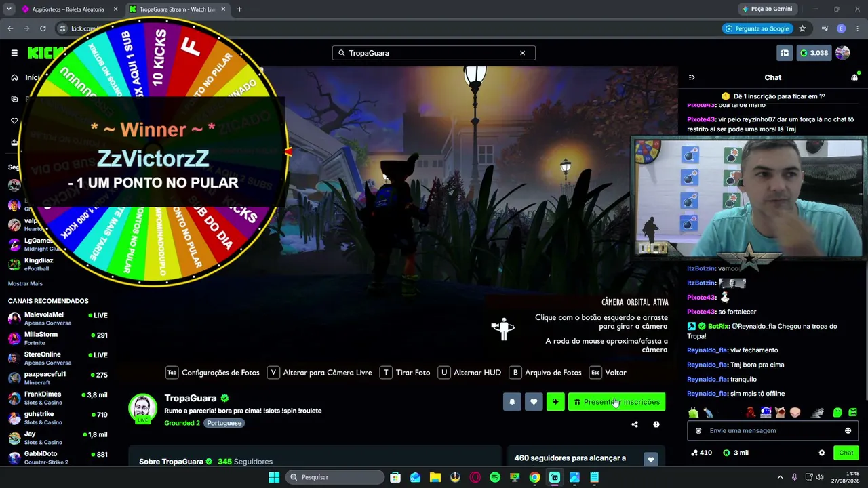Open TropaGuara's live avatar
This screenshot has width=868, height=488.
click(142, 409)
